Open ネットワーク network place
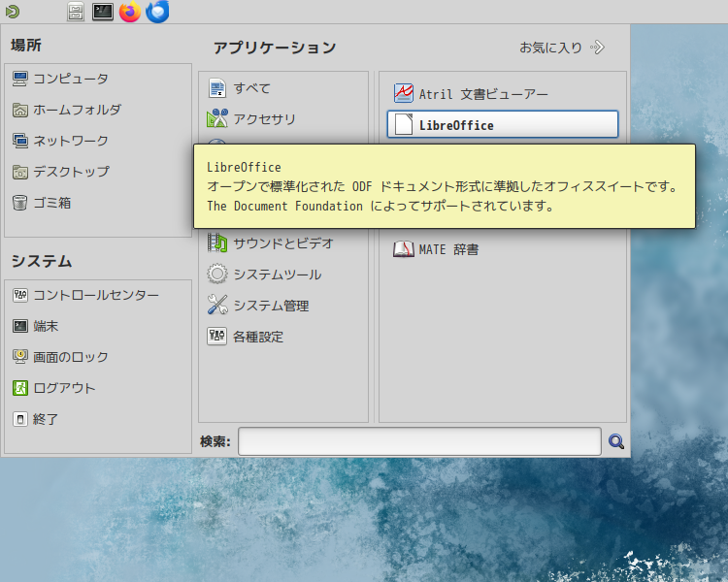This screenshot has height=582, width=728. point(60,140)
